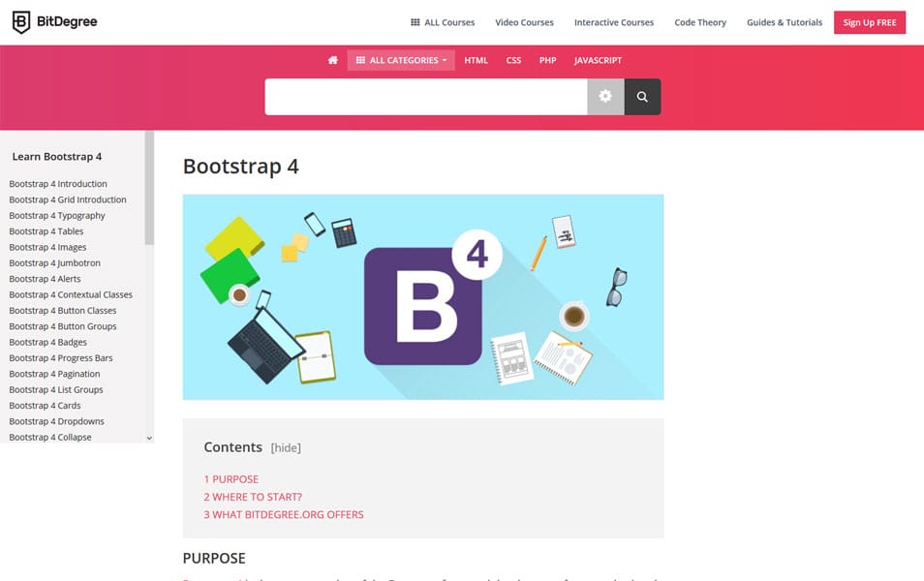924x581 pixels.
Task: Hide the Contents table via [hide]
Action: 286,447
